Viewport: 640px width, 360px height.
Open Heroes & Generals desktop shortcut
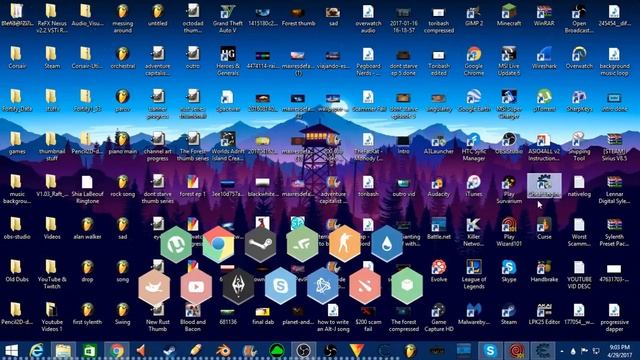(x=228, y=61)
